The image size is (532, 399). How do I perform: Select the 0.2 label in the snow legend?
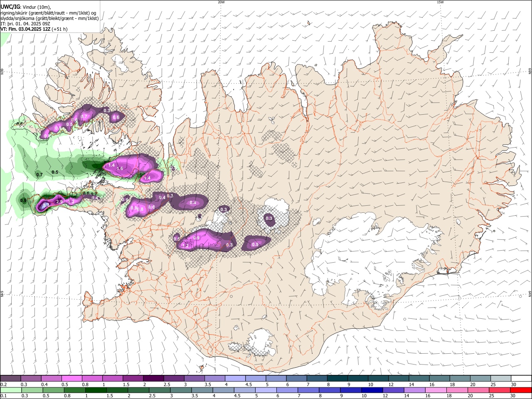(3, 384)
